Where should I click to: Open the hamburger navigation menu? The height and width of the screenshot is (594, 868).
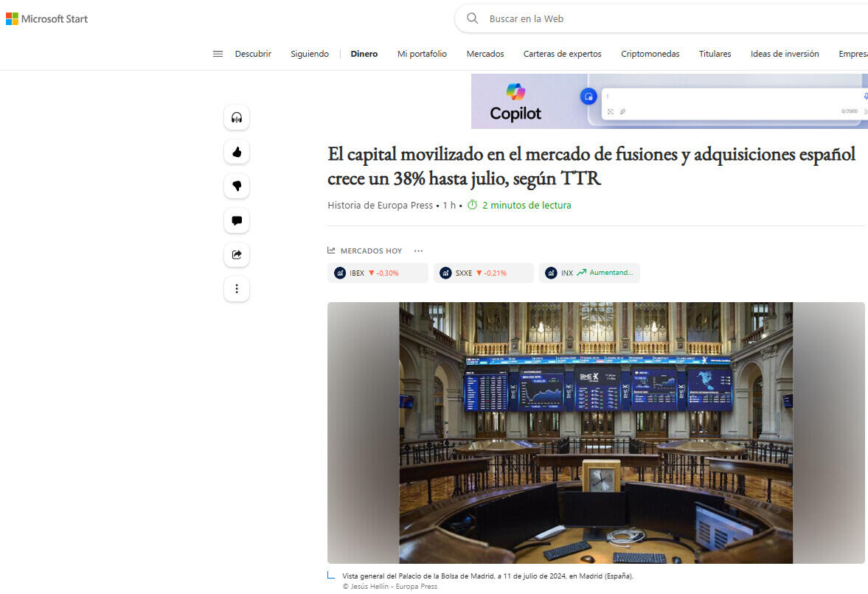point(218,54)
